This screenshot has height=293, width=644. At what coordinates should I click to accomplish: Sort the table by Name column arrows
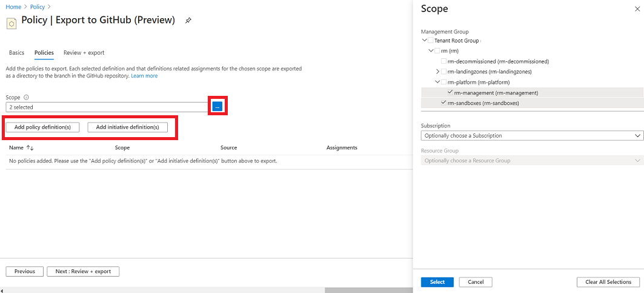pyautogui.click(x=30, y=147)
